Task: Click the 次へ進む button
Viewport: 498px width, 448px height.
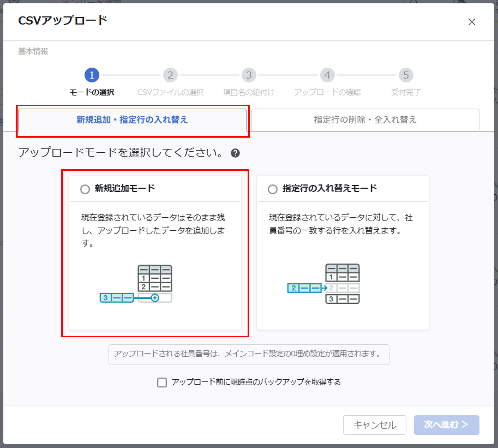Action: tap(447, 425)
